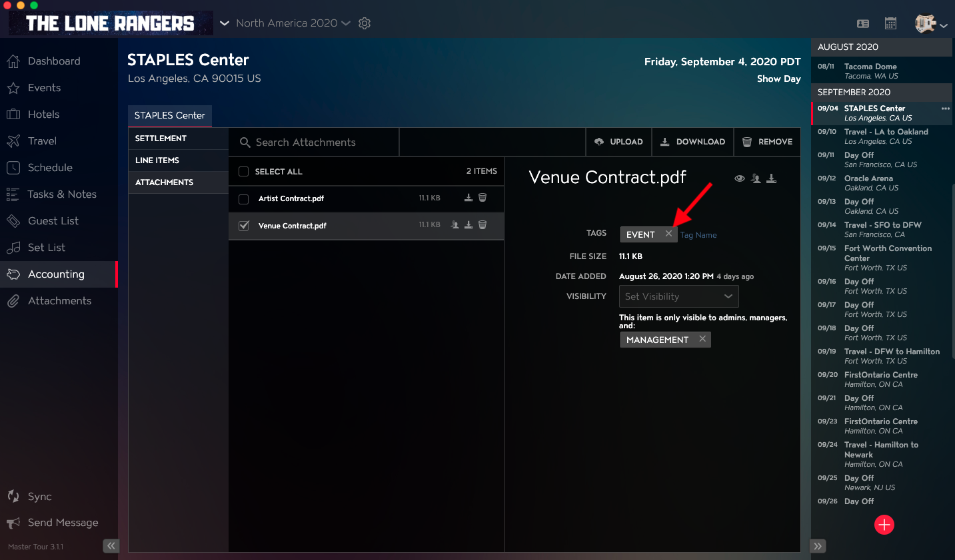Click the Travel airplane icon
Viewport: 955px width, 560px height.
(13, 141)
